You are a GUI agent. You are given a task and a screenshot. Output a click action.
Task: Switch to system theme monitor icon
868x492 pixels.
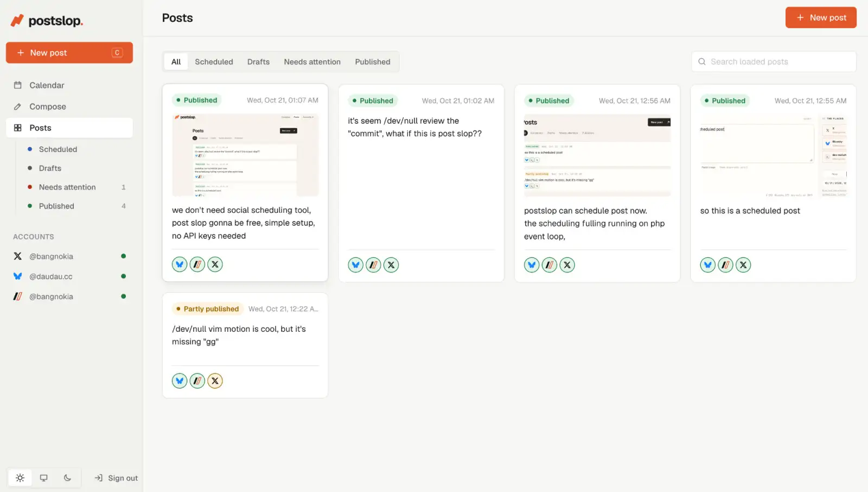point(44,478)
